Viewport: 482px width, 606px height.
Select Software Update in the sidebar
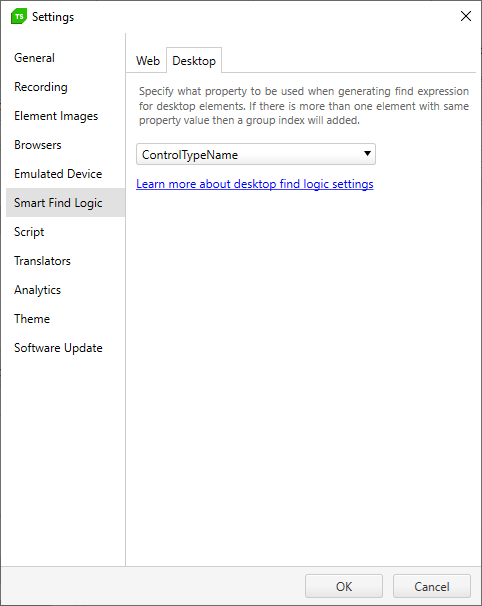click(x=58, y=348)
